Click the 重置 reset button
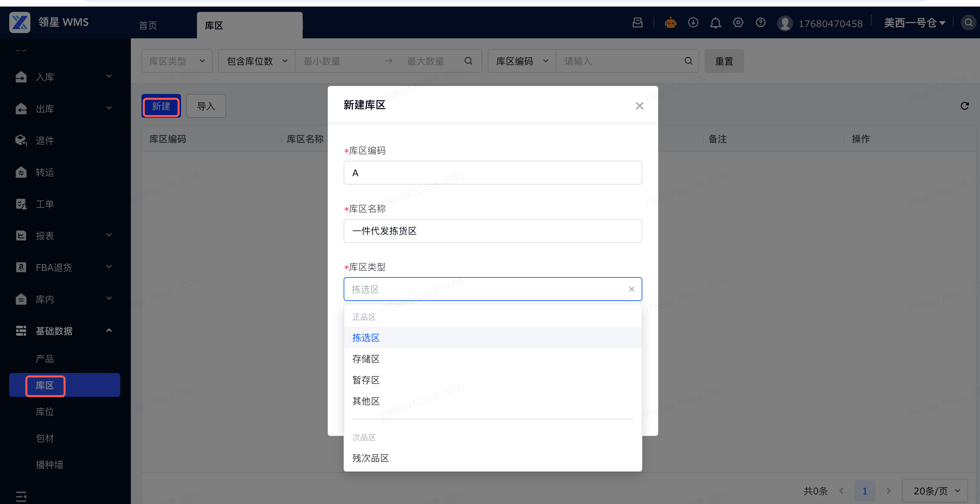The width and height of the screenshot is (980, 504). [724, 61]
